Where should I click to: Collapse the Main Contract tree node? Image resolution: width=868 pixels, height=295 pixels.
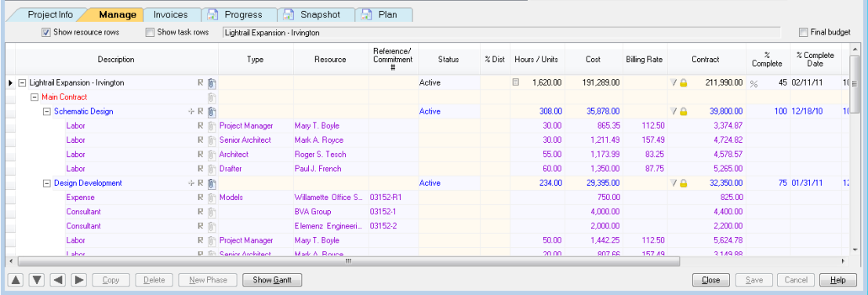(x=35, y=97)
